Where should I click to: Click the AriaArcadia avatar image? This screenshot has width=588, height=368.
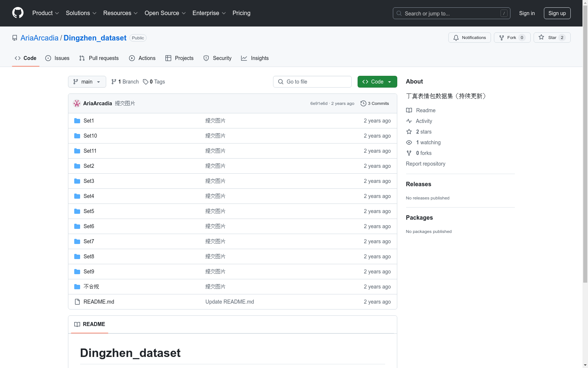coord(77,103)
